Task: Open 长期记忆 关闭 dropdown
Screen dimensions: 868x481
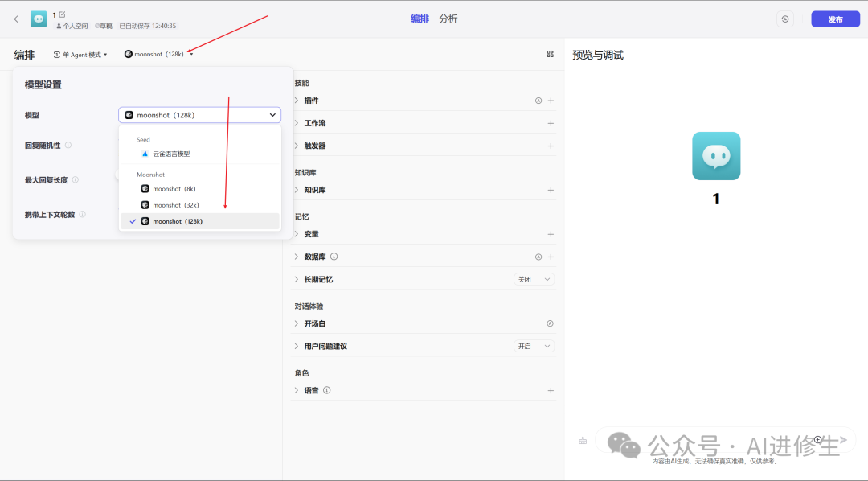Action: pyautogui.click(x=534, y=279)
